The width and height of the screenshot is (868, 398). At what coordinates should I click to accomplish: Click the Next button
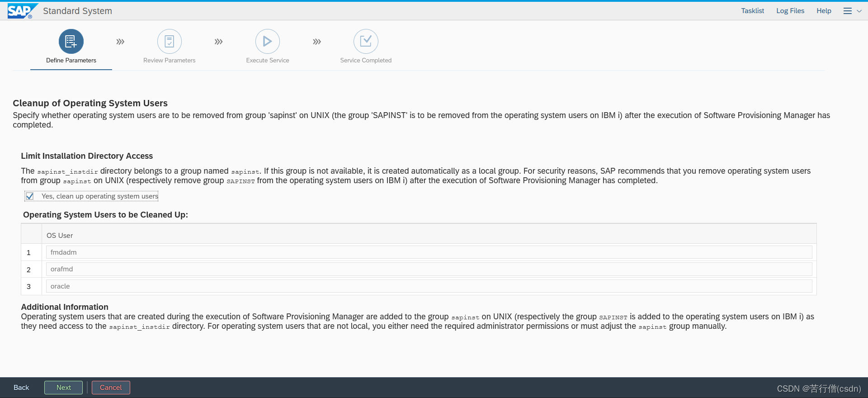63,388
